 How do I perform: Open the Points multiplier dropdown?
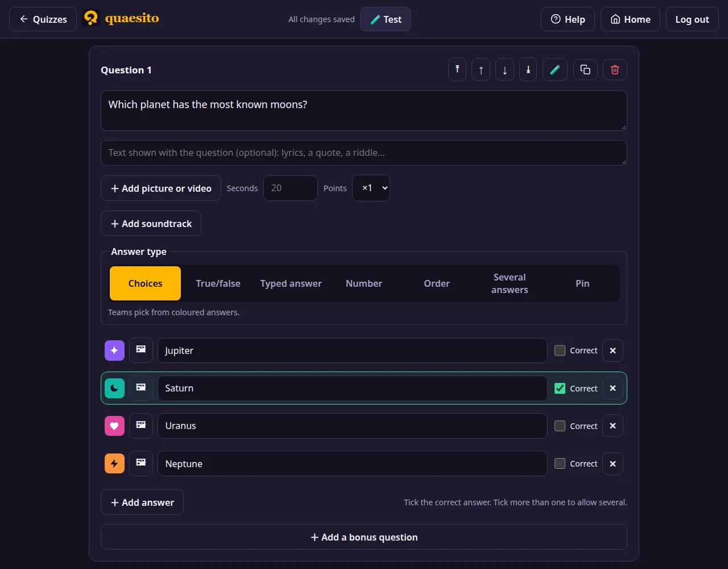point(371,188)
